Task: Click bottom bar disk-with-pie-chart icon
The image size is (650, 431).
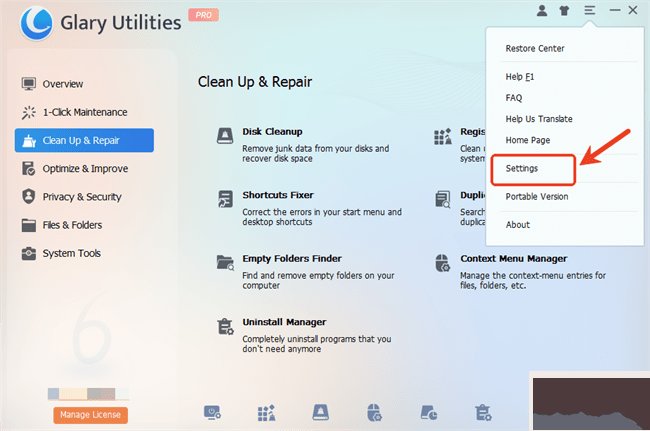Action: [429, 413]
